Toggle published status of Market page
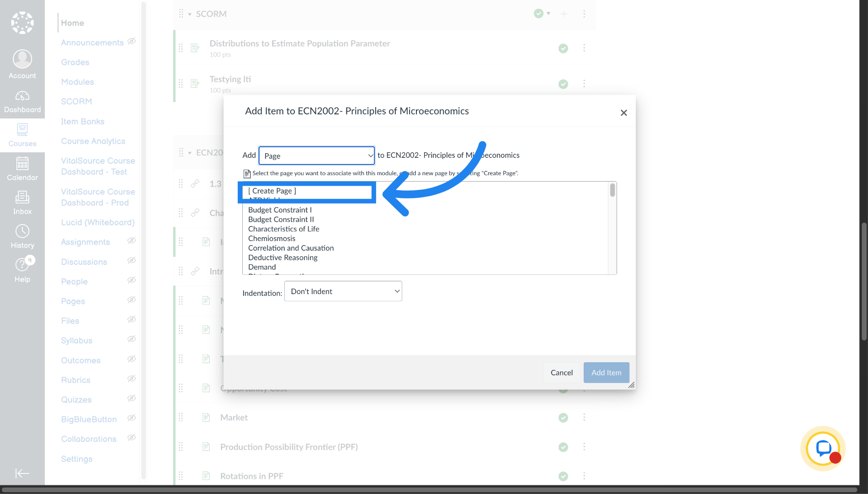This screenshot has height=494, width=868. 563,418
